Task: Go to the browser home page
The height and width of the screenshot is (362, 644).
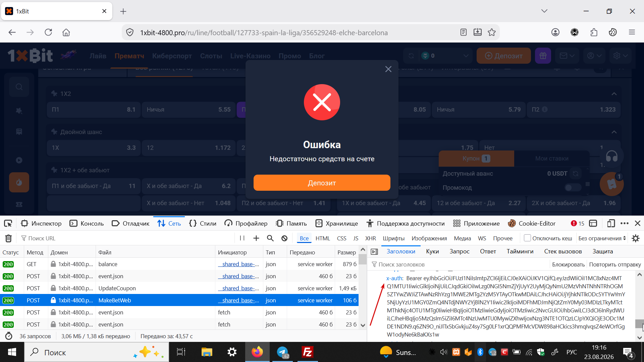Action: coord(66,32)
